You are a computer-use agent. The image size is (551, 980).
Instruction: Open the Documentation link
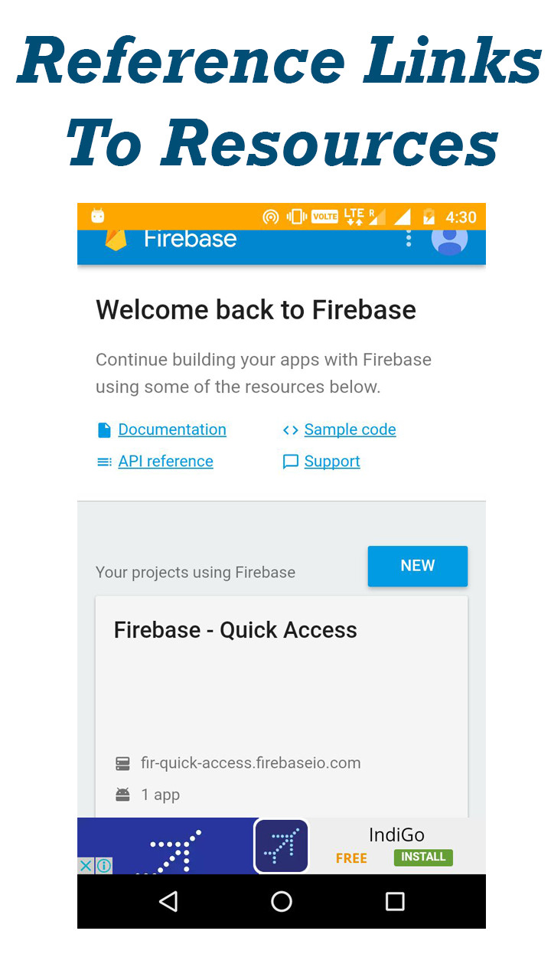pyautogui.click(x=172, y=430)
